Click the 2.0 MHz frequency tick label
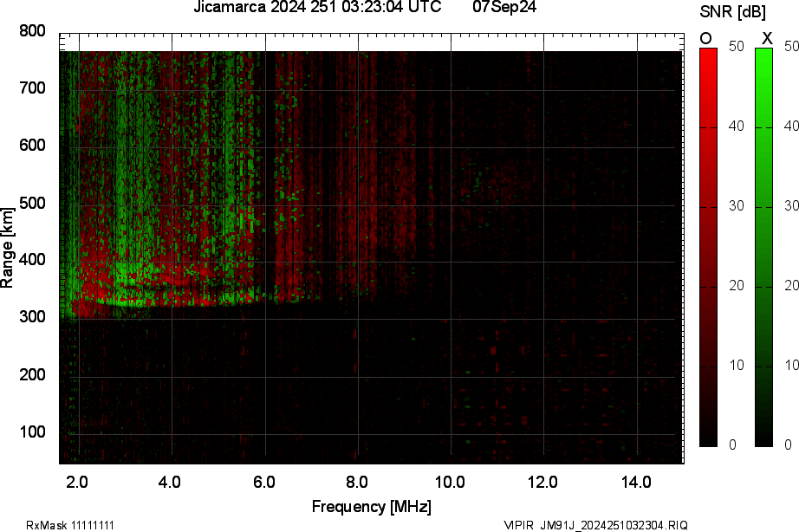The image size is (799, 532). tap(78, 481)
